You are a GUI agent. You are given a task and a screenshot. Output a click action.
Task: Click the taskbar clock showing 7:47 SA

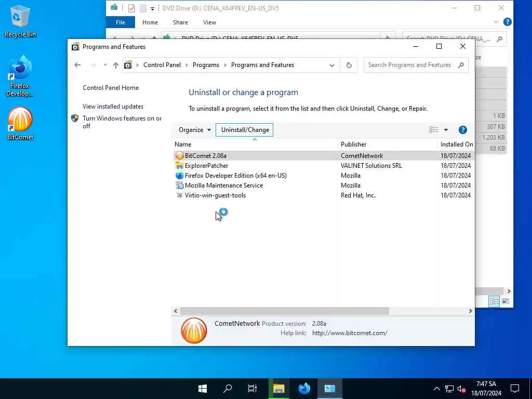486,389
